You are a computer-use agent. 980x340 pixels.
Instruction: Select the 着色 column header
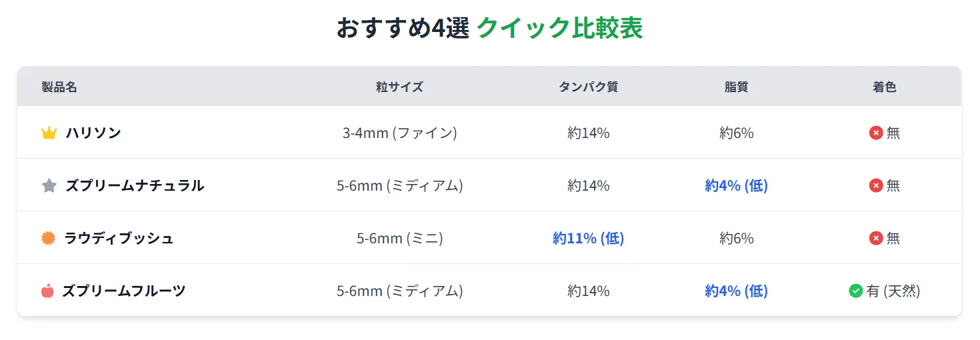[884, 87]
